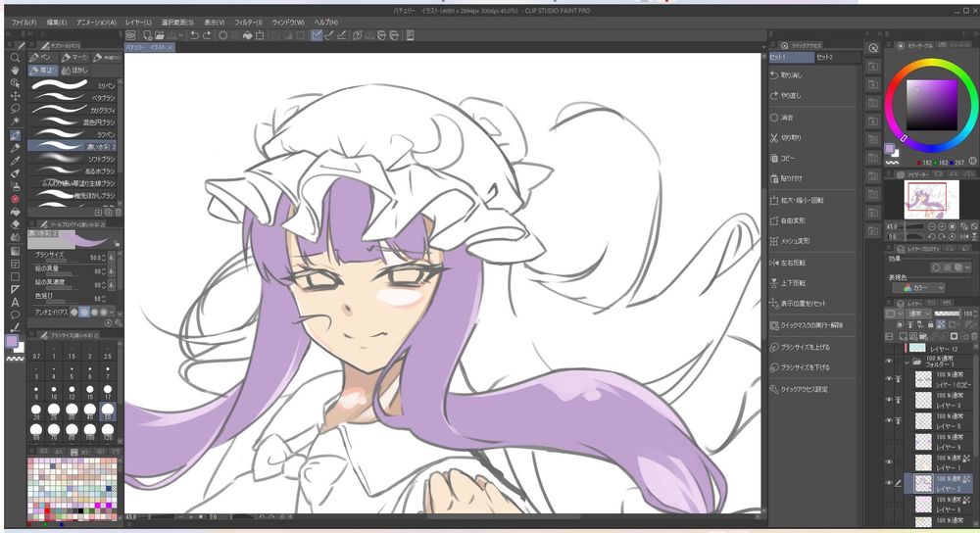Toggle visibility eye of レイヤー 5
Screen dimensions: 980x533
890,420
